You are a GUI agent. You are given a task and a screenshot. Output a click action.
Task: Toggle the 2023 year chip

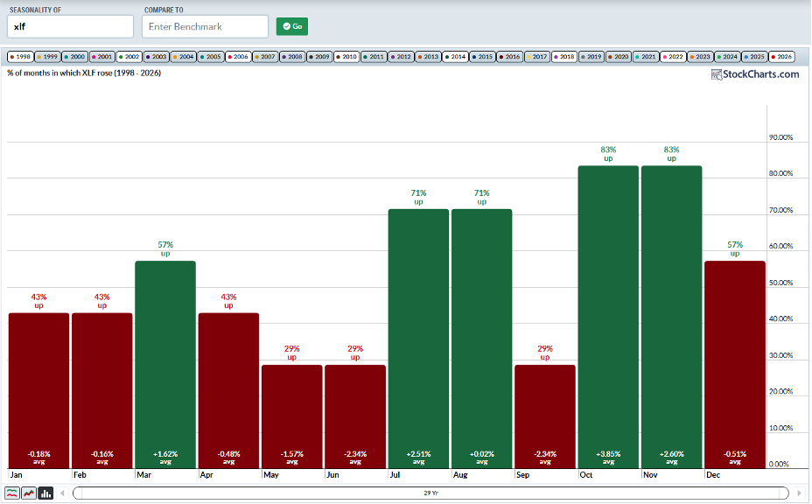(x=700, y=57)
